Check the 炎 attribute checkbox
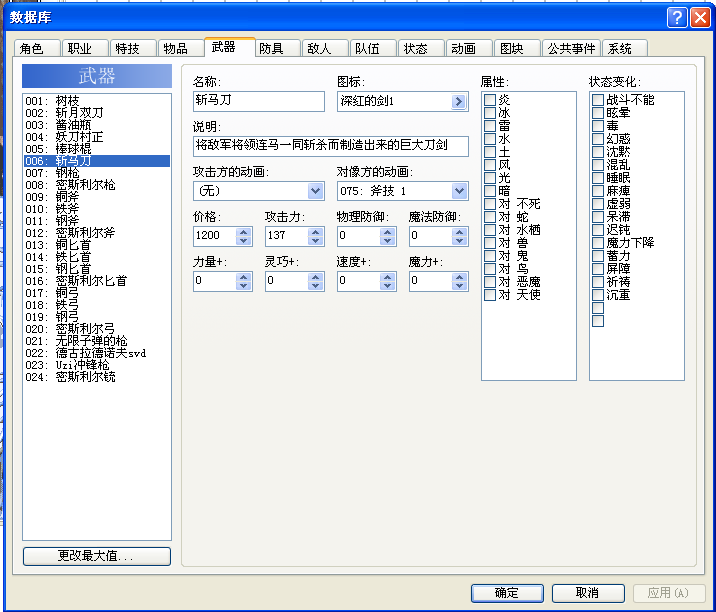Screen dimensions: 716x612 click(490, 100)
